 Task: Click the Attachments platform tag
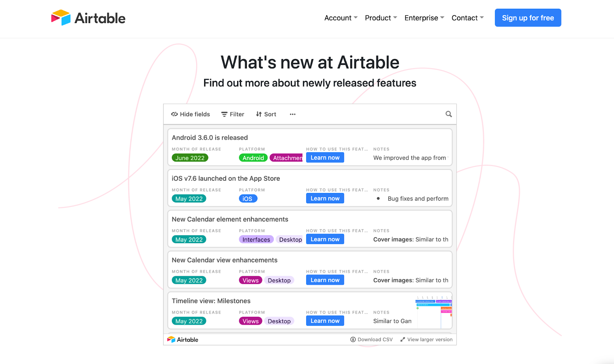tap(286, 158)
